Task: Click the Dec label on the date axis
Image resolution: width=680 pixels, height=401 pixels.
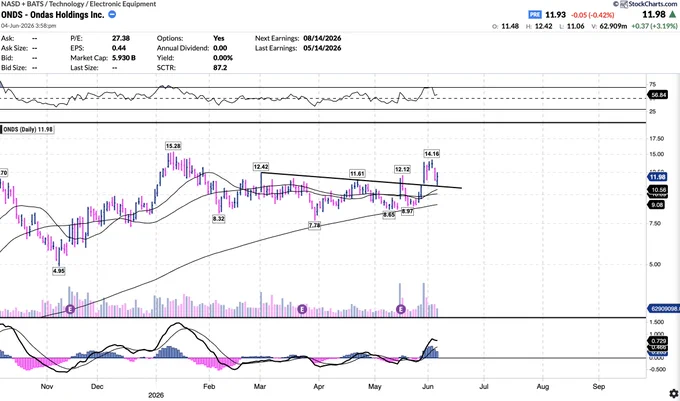Action: [97, 386]
